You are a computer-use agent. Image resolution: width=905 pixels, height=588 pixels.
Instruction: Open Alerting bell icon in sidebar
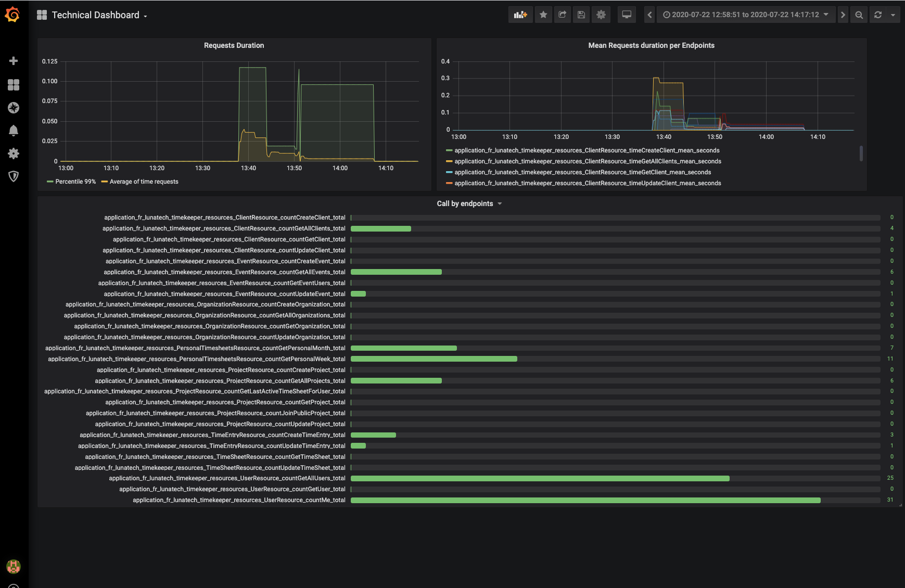(14, 131)
